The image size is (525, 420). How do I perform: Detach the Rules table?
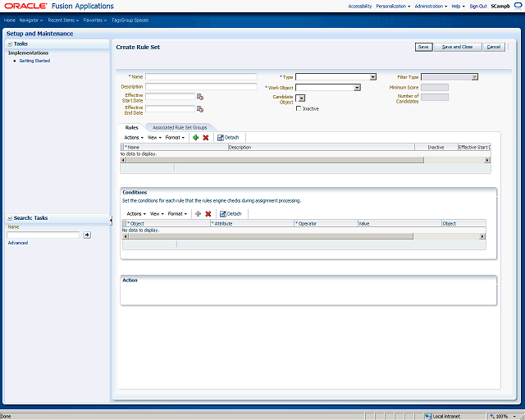[x=228, y=137]
